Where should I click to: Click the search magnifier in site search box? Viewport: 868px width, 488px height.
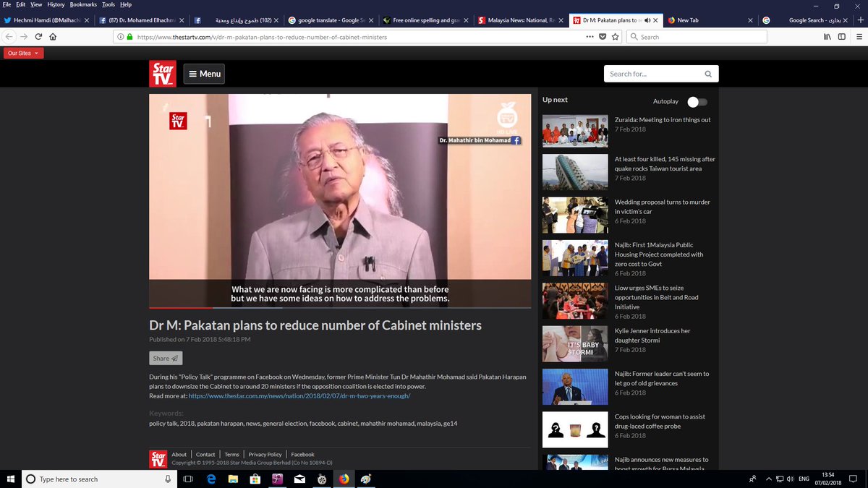click(708, 74)
